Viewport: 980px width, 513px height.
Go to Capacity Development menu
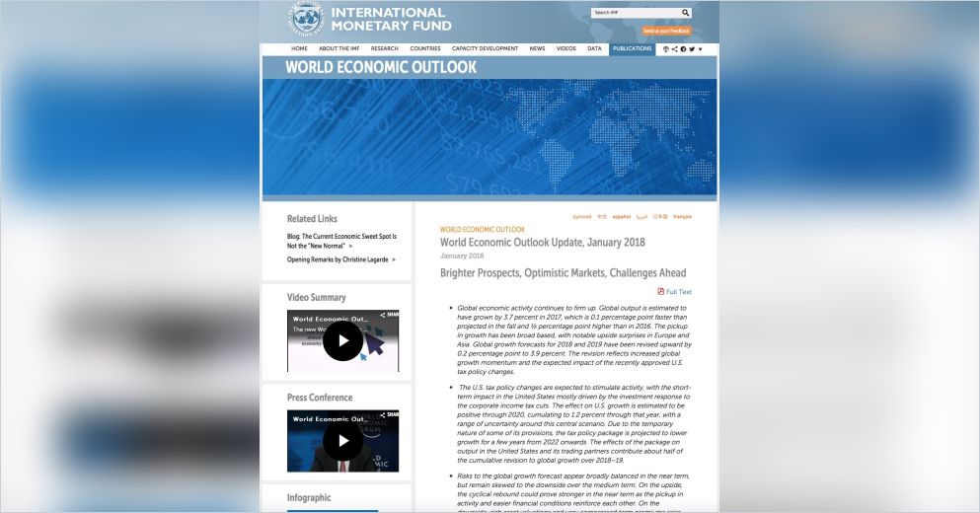point(485,48)
